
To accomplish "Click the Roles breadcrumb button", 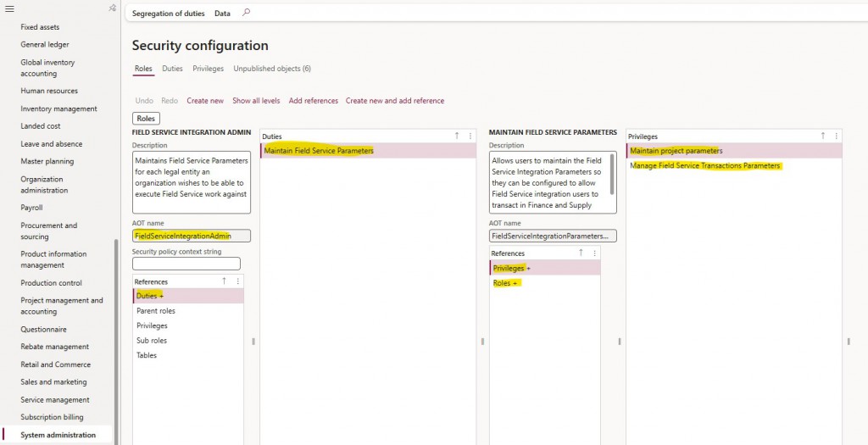I will (146, 119).
